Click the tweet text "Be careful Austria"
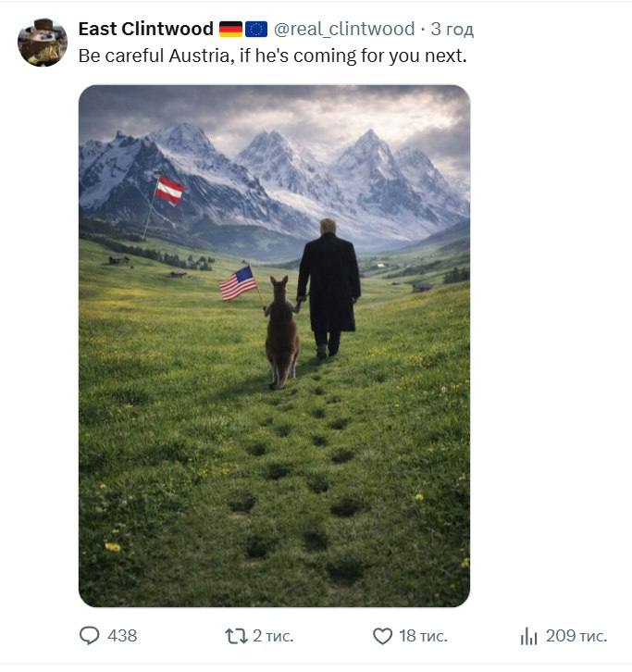 (x=272, y=56)
